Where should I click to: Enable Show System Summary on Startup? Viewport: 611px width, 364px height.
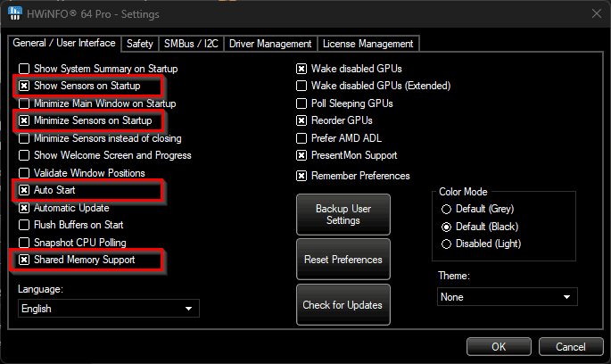pos(24,69)
